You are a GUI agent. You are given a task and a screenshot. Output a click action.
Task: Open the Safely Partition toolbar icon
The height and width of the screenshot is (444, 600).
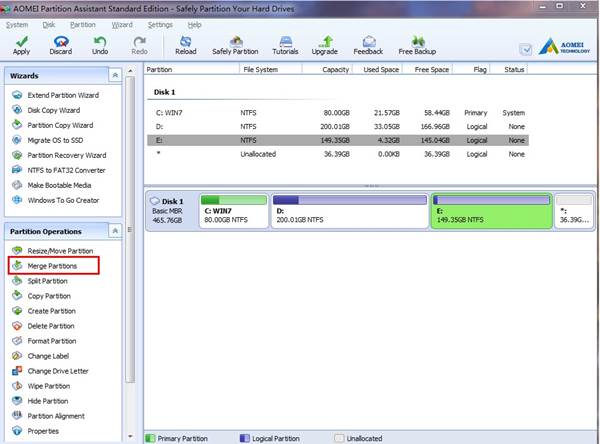coord(235,46)
